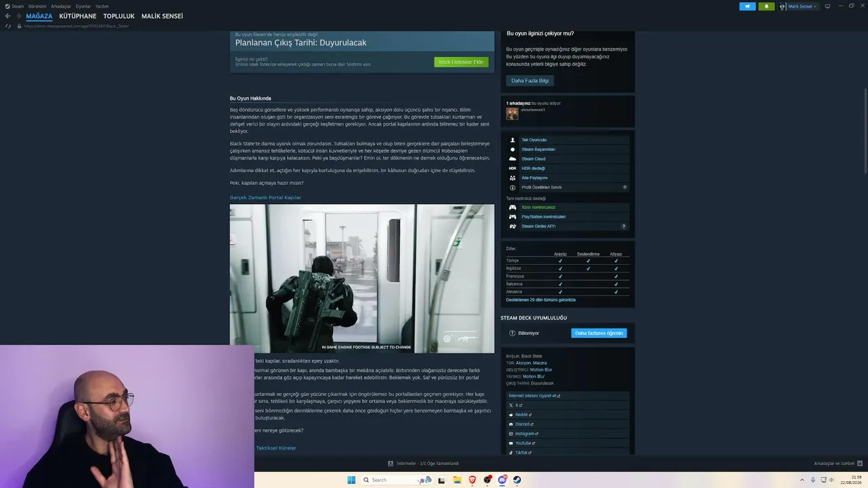Click the Discord icon in links list

click(x=511, y=424)
